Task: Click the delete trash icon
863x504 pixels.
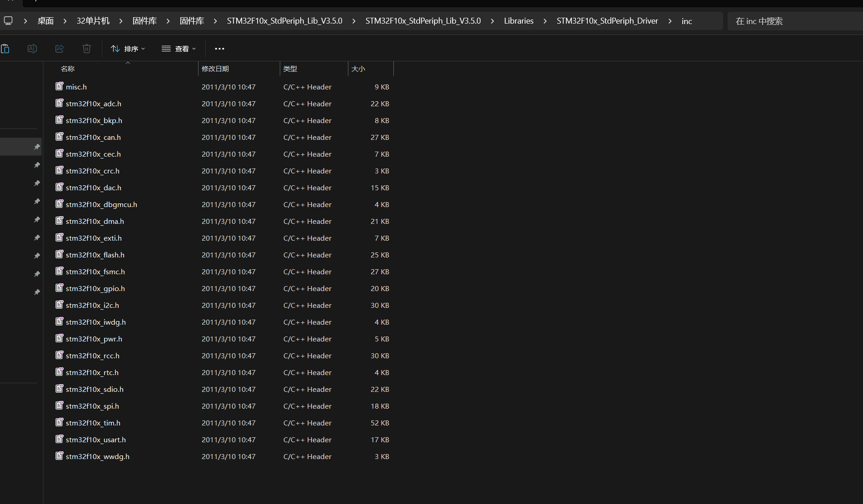Action: point(87,49)
